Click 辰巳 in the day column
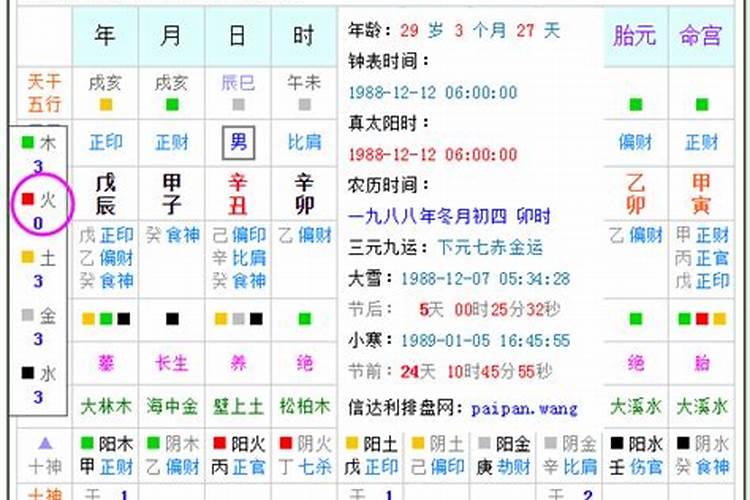 point(238,83)
